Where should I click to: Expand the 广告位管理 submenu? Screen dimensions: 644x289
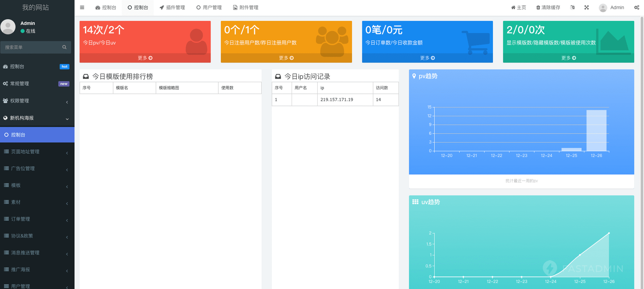coord(37,168)
